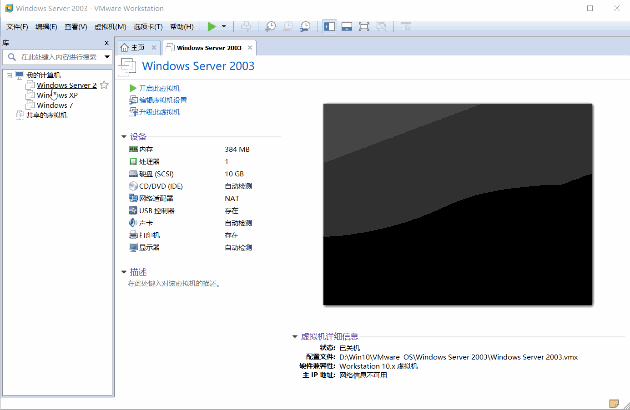Open the library search filter dropdown arrow
Image resolution: width=630 pixels, height=410 pixels.
pos(107,57)
